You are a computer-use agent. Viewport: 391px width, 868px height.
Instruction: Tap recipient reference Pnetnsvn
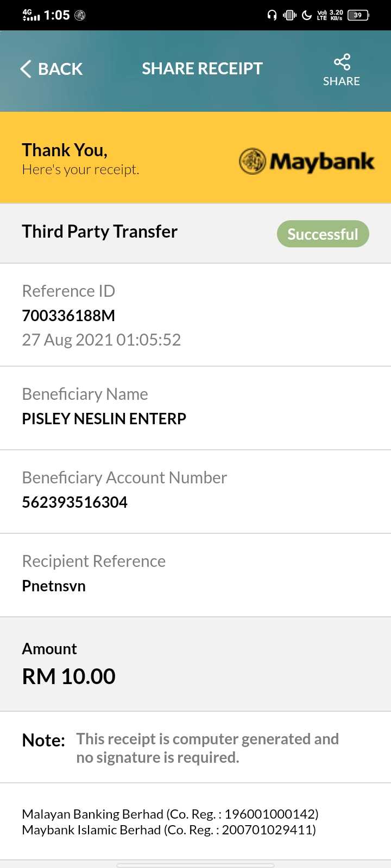pyautogui.click(x=54, y=586)
